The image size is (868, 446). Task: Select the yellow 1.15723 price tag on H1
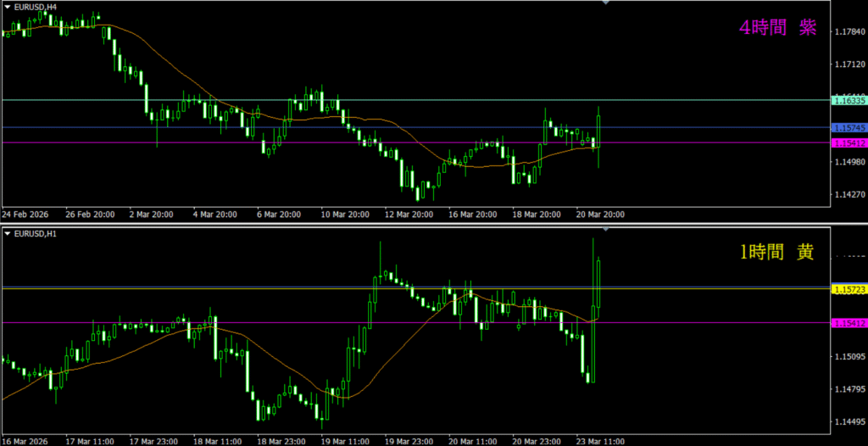coord(849,290)
